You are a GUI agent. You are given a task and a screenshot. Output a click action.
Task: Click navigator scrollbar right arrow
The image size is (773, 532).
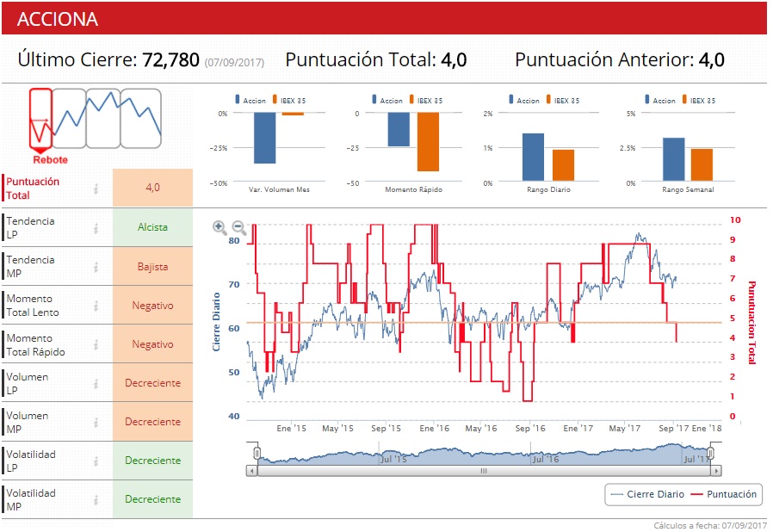[716, 471]
